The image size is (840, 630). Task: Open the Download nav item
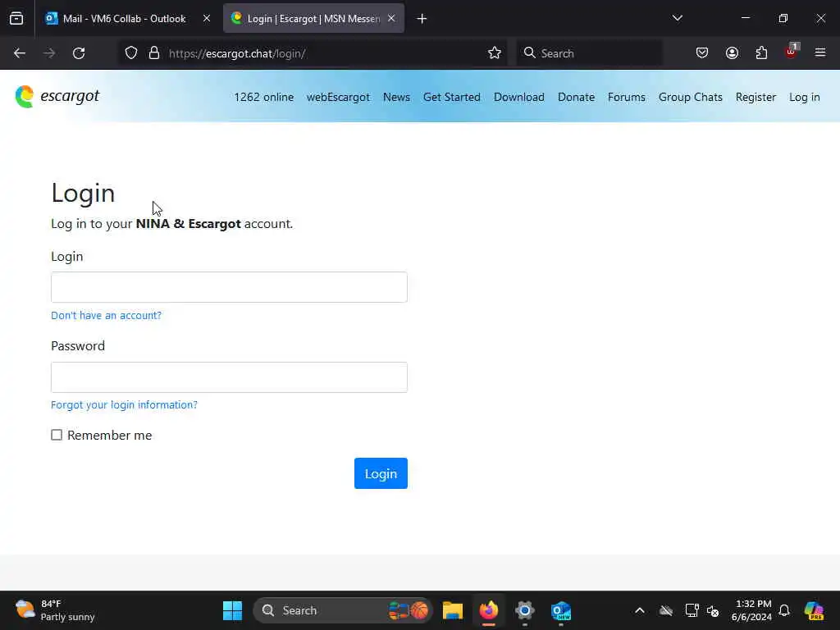pyautogui.click(x=519, y=97)
